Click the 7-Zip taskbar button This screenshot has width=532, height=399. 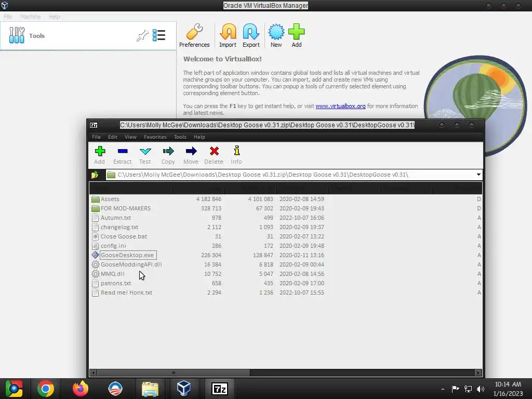click(x=220, y=389)
